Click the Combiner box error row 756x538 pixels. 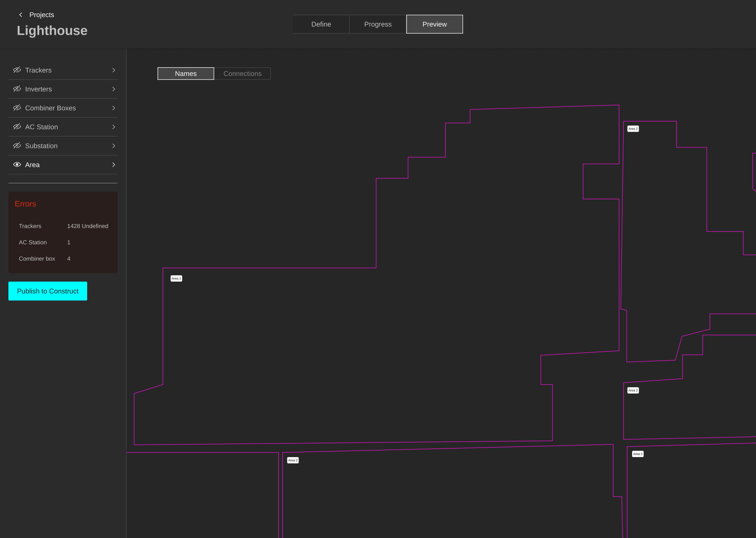tap(63, 259)
